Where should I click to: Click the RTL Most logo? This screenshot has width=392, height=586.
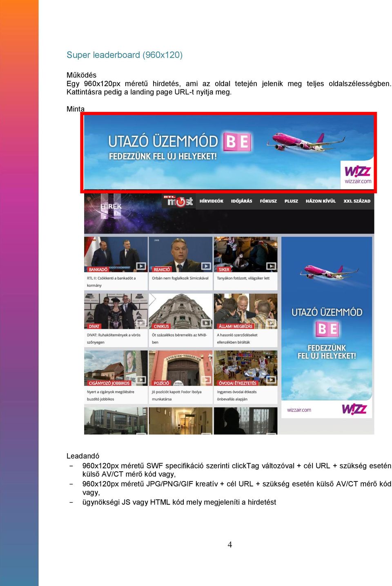click(178, 201)
